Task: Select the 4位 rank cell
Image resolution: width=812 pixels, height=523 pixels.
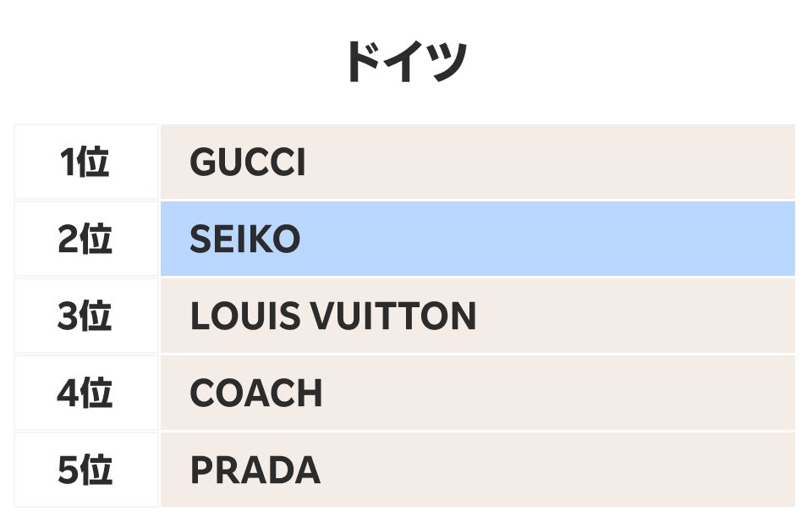Action: click(x=85, y=394)
